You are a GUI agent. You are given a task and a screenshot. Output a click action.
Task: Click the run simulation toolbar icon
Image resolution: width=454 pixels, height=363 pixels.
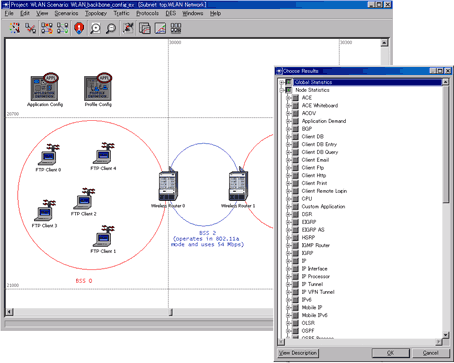(128, 28)
